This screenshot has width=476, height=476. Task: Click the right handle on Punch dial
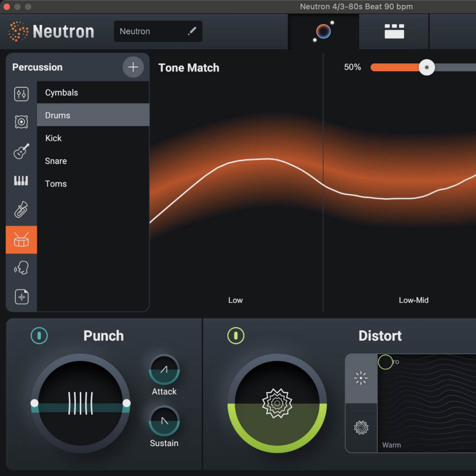point(126,403)
